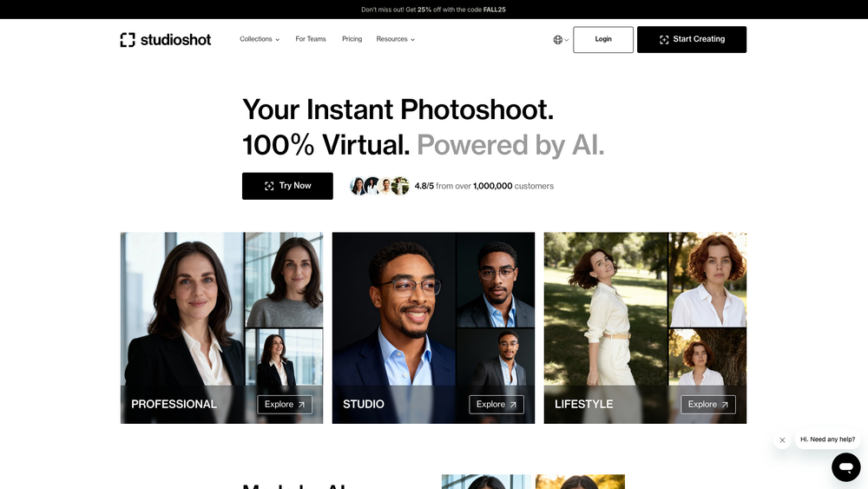The width and height of the screenshot is (868, 489).
Task: Click the FALL25 promo banner
Action: click(x=433, y=10)
